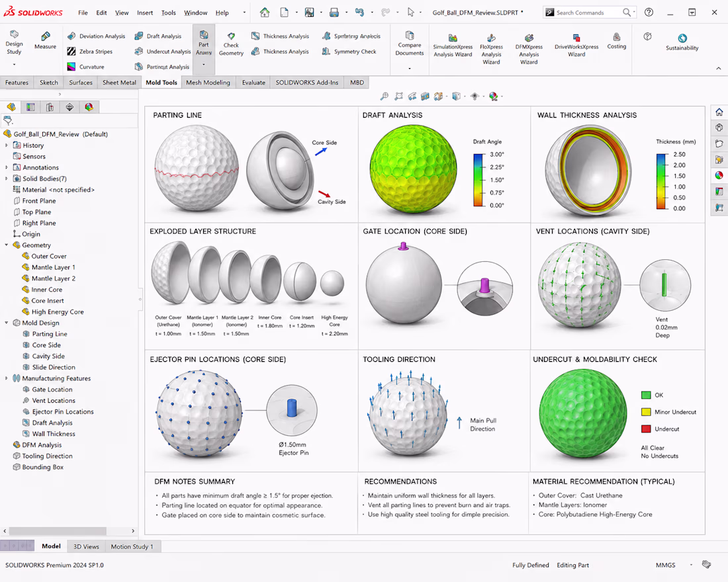The image size is (728, 582).
Task: Open ConfigurationManager tab icon in the left panel
Action: tap(50, 107)
